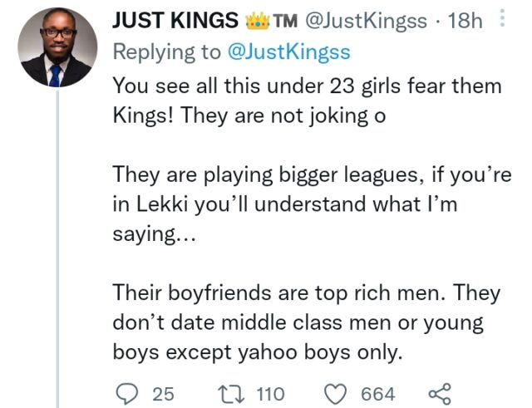Open the share icon options

pyautogui.click(x=437, y=392)
